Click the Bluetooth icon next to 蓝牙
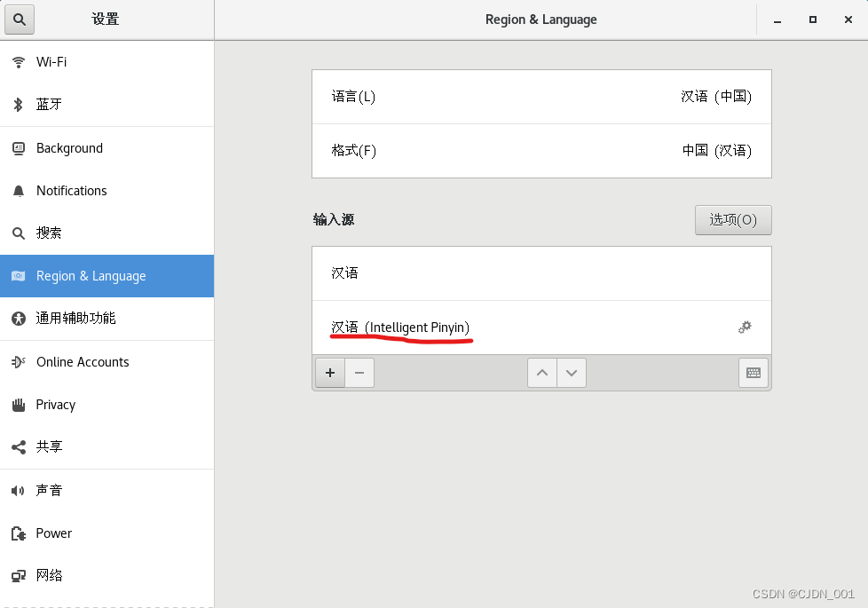This screenshot has width=868, height=608. coord(19,104)
